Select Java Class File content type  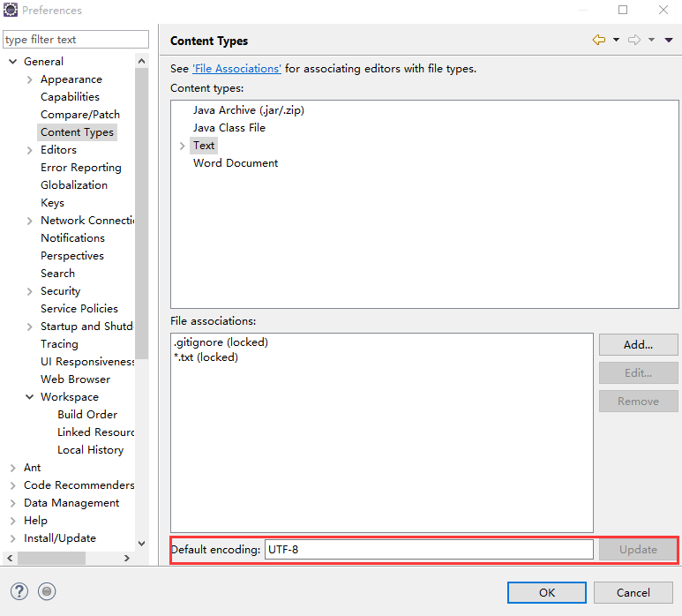click(229, 127)
